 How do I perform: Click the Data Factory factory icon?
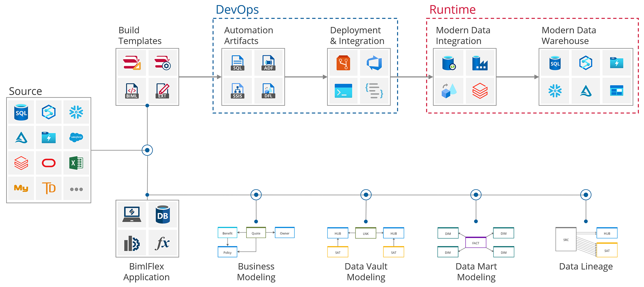(x=480, y=63)
